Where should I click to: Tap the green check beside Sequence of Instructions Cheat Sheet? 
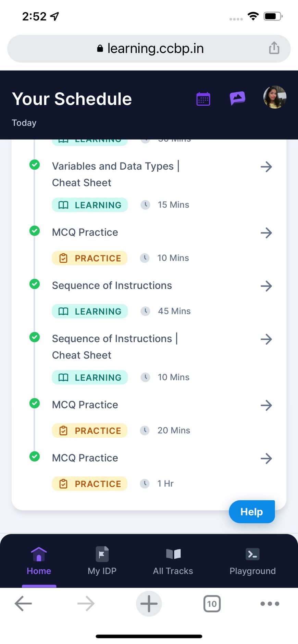click(x=35, y=337)
